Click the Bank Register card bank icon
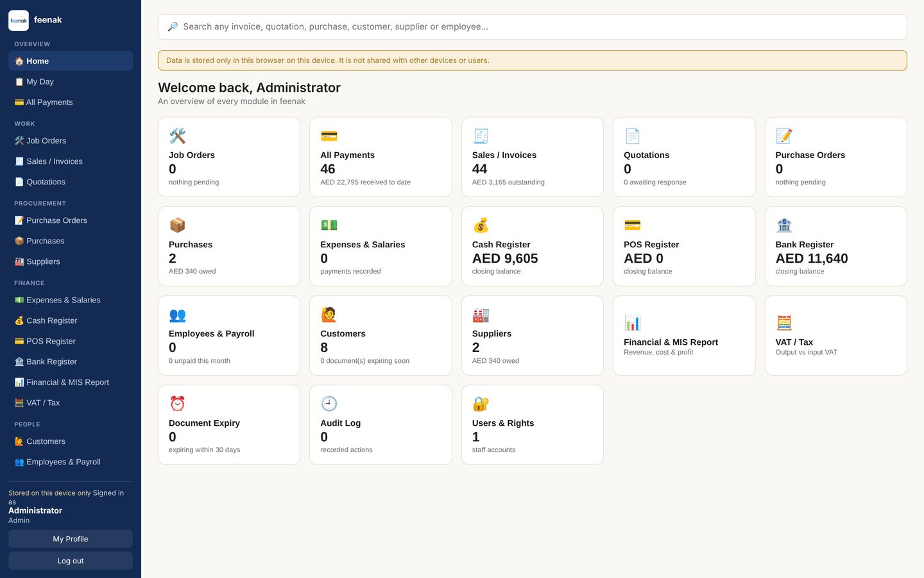The height and width of the screenshot is (578, 924). 784,225
